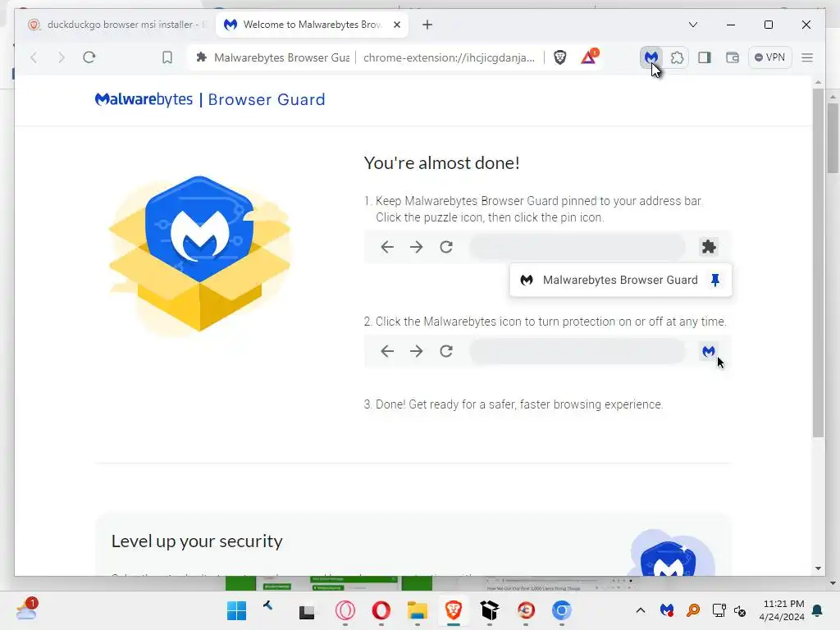Open the Extensions puzzle menu in the toolbar
The image size is (840, 630).
click(677, 57)
